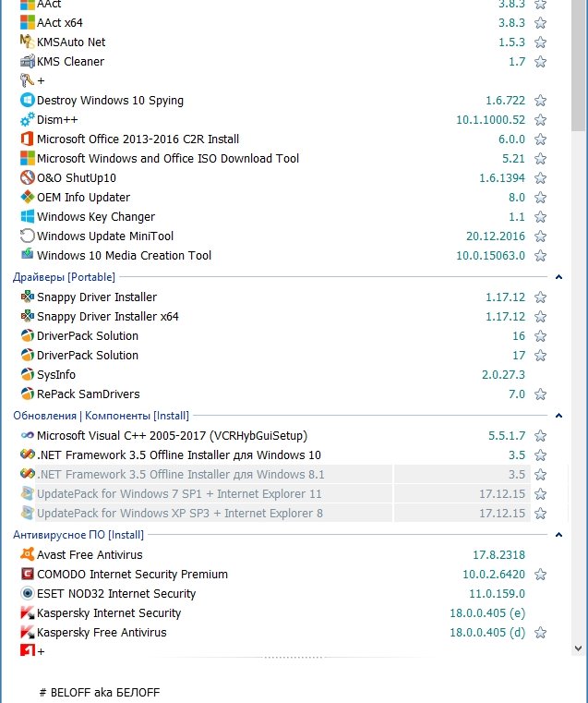Screen dimensions: 588x703
Task: Star Destroy Windows 10 Spying as favorite
Action: [x=541, y=100]
